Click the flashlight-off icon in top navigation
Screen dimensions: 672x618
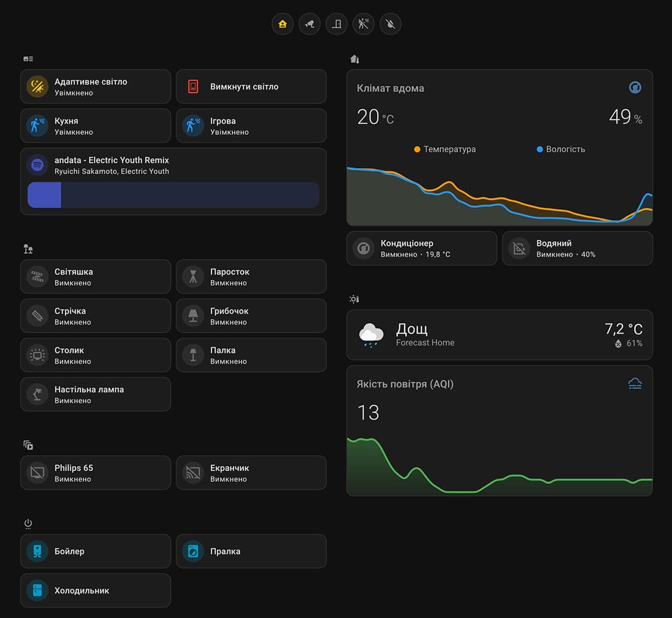tap(391, 24)
